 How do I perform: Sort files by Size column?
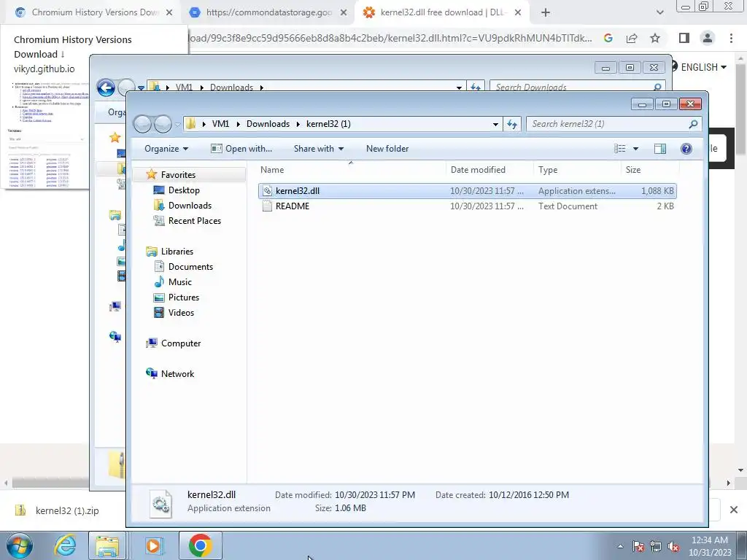point(633,169)
